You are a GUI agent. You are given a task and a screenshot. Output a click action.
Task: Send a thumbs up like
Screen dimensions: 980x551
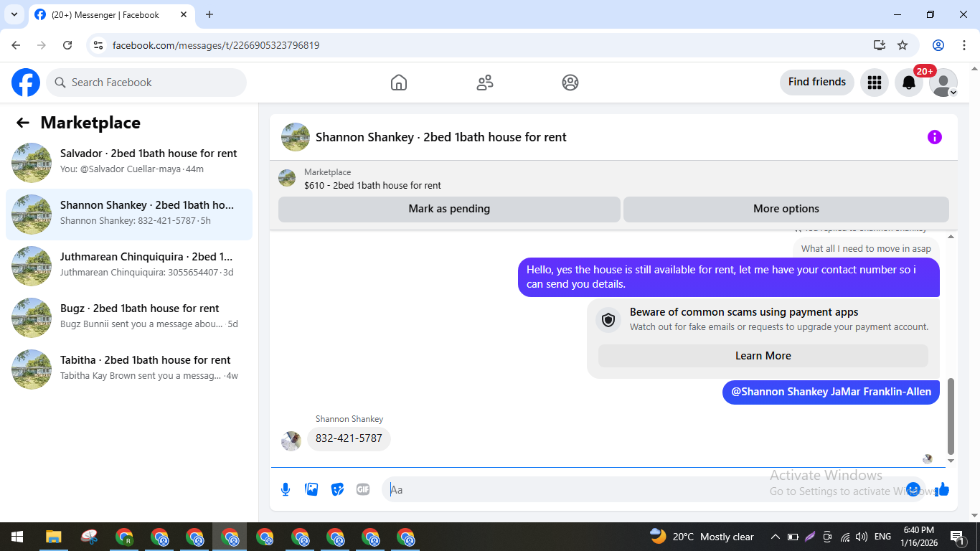click(942, 489)
